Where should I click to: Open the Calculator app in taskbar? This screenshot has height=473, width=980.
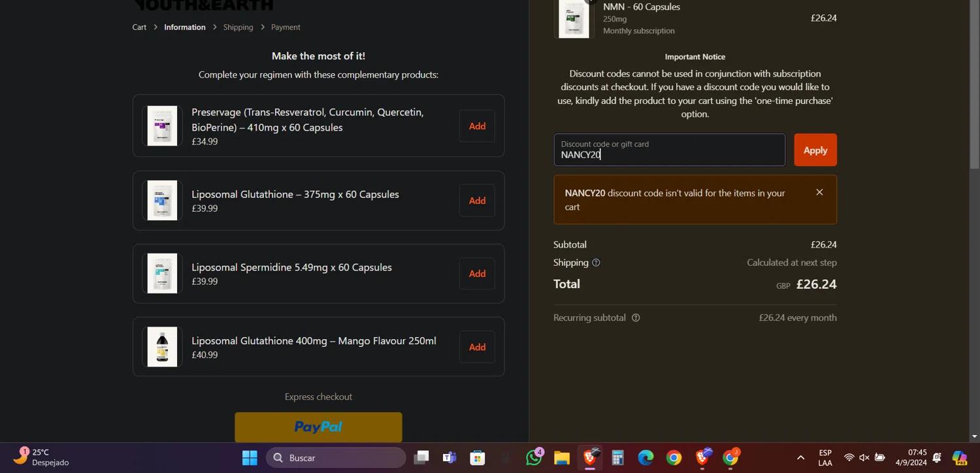pyautogui.click(x=617, y=458)
